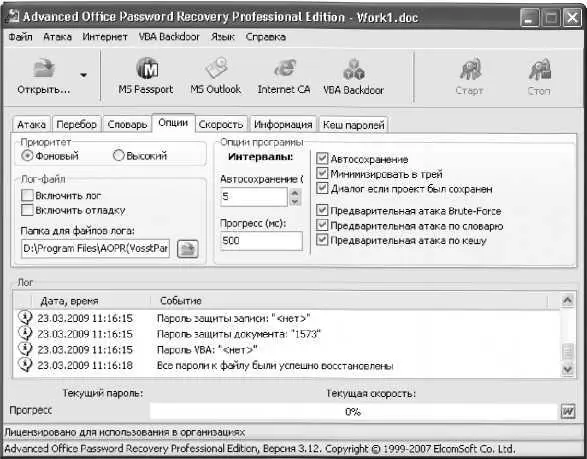Click the log folder path field
This screenshot has height=459, width=587.
95,248
